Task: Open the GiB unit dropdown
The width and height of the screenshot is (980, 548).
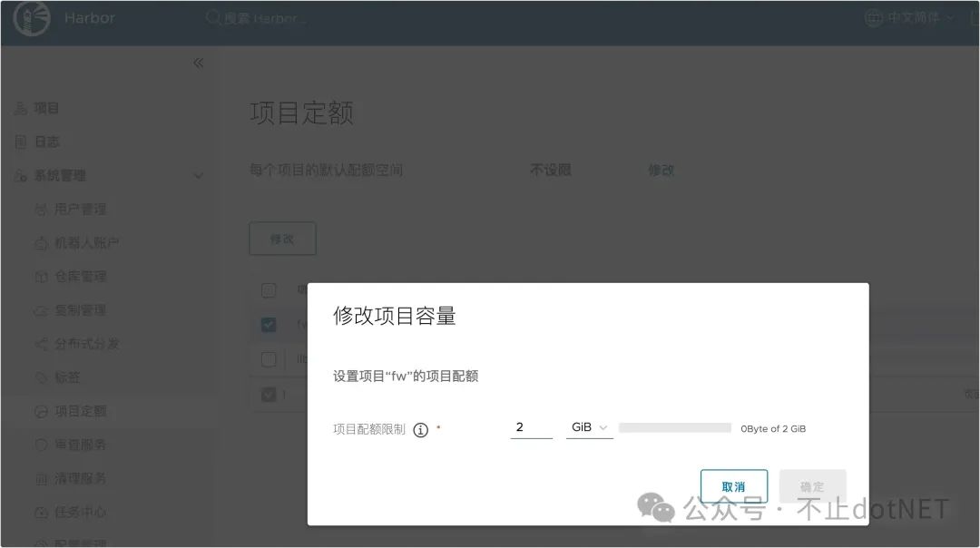Action: coord(589,427)
